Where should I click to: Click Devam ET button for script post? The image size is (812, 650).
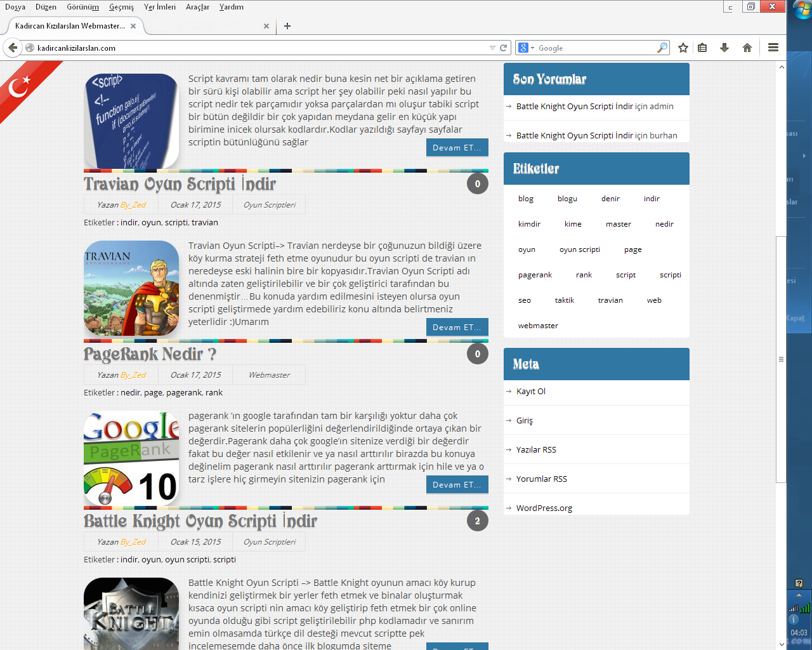[x=457, y=147]
